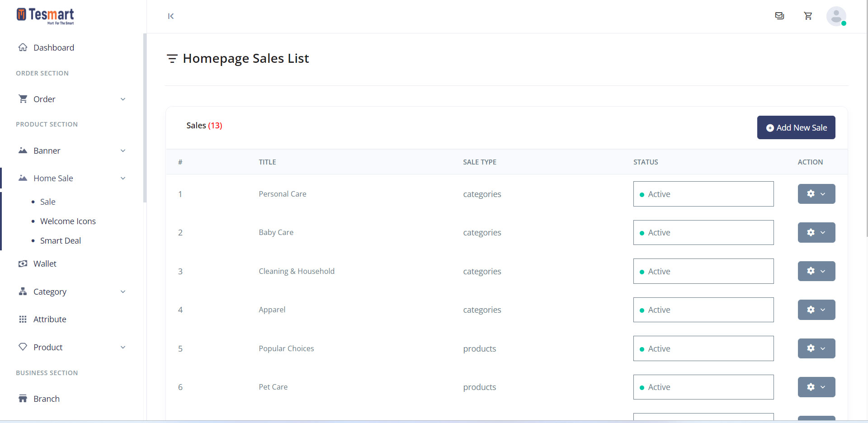Click the Tesmart logo
Viewport: 868px width, 423px height.
pos(45,16)
